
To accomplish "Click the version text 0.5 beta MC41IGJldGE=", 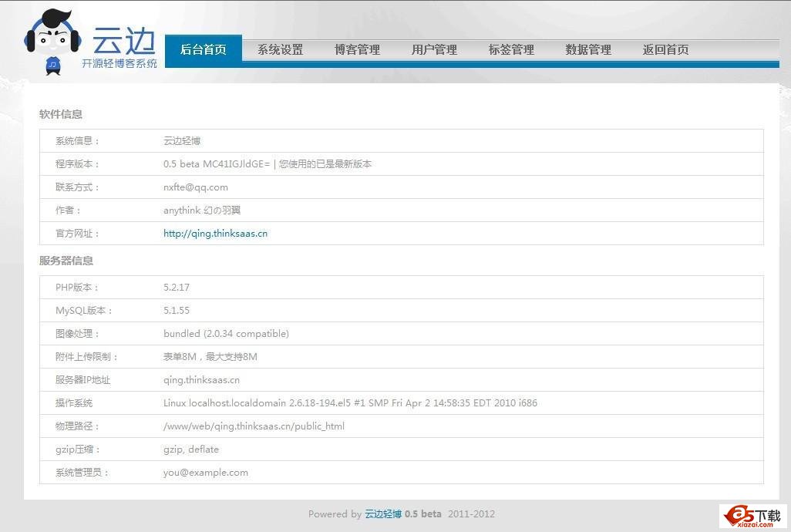I will 217,164.
